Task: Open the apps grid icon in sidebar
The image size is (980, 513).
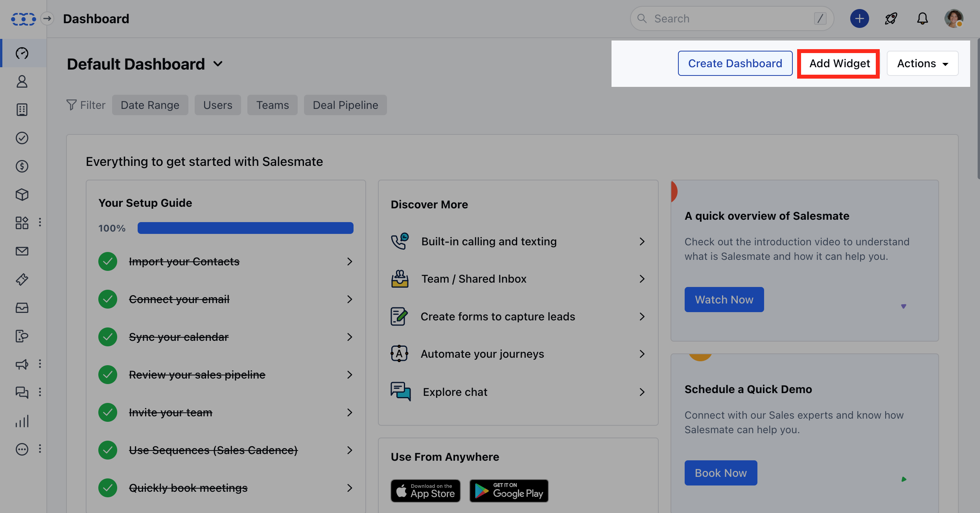Action: click(x=22, y=223)
